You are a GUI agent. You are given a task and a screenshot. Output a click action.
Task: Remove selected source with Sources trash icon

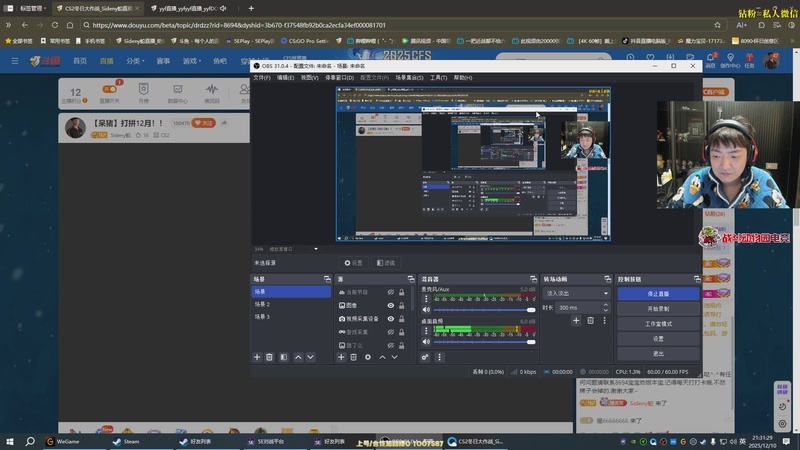354,357
